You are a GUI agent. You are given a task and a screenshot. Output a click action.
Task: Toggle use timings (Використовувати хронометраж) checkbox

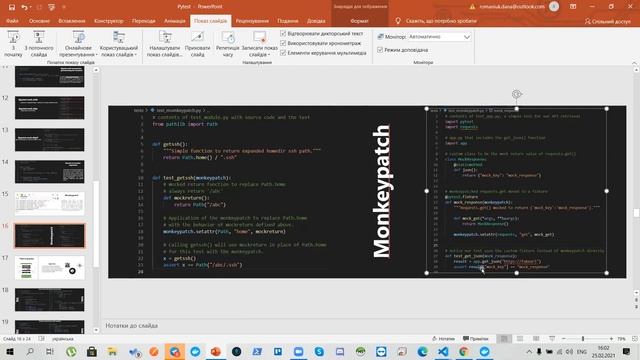coord(283,43)
